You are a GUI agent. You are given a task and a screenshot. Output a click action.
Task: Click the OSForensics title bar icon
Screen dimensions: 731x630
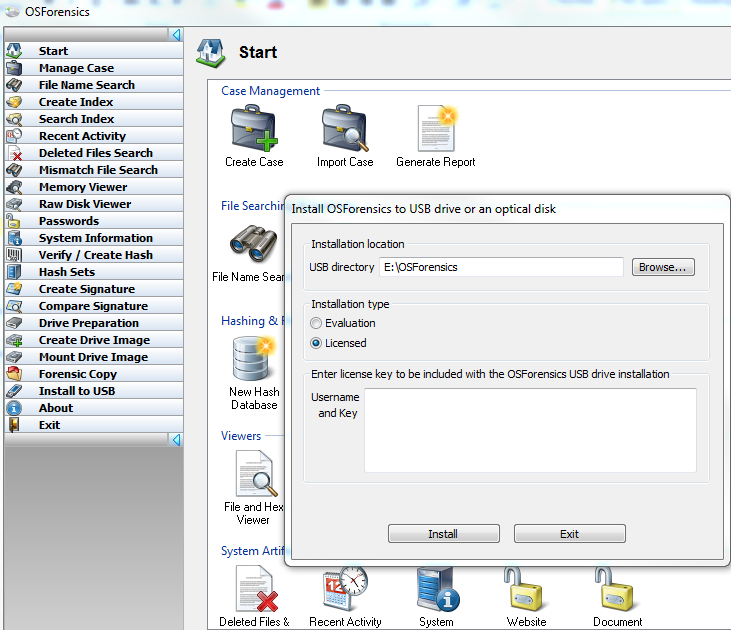point(12,12)
